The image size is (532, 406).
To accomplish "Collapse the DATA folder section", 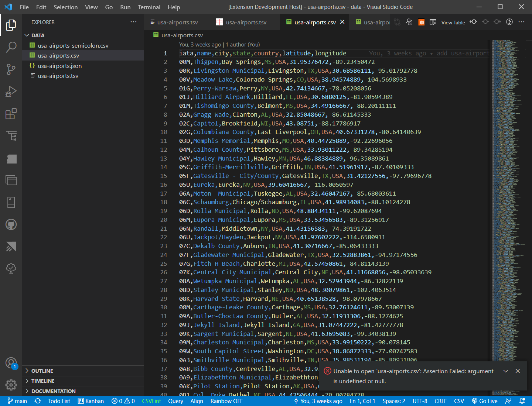I will pyautogui.click(x=83, y=35).
